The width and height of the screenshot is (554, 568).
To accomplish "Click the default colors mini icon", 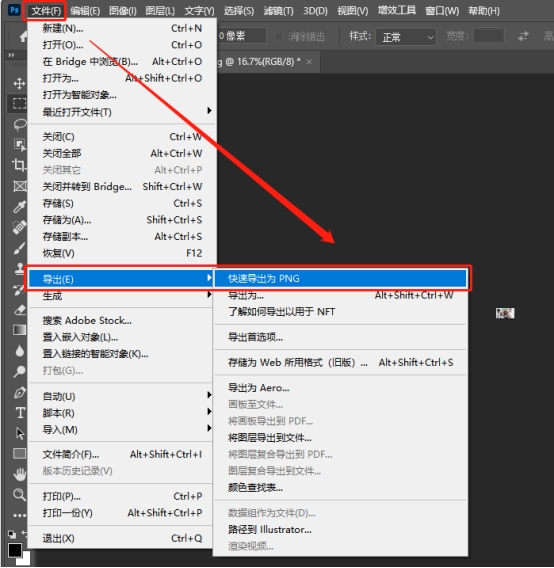I will click(12, 534).
